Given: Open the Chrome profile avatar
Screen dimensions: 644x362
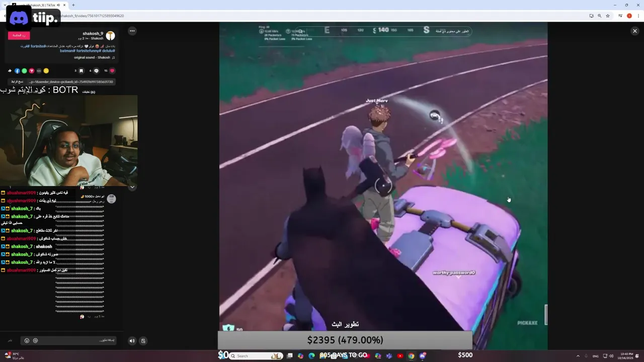Looking at the screenshot, I should coord(629,16).
